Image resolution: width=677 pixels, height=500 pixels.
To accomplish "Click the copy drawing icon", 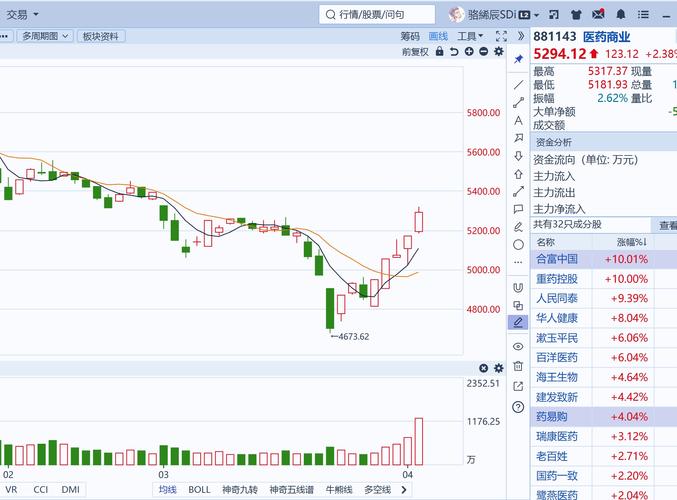I will [x=518, y=306].
